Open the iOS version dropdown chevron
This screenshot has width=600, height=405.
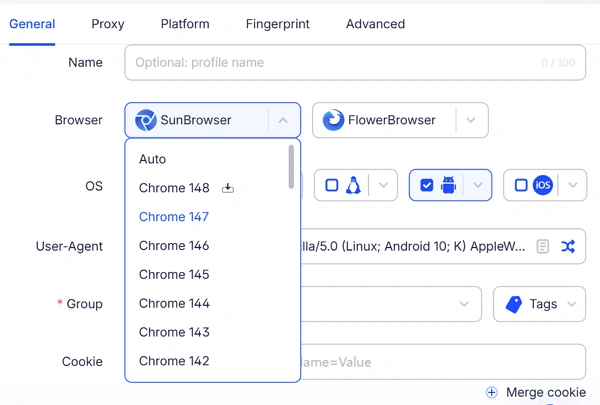(x=573, y=185)
